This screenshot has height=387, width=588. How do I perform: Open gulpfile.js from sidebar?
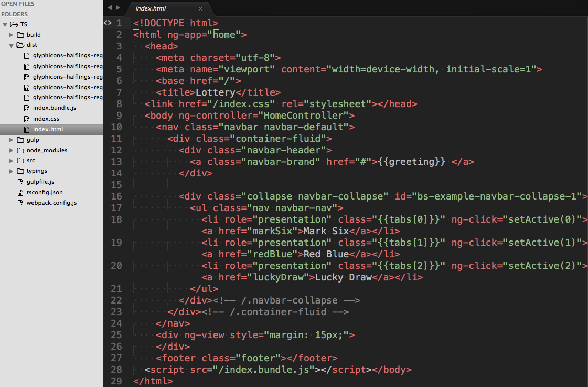point(40,182)
